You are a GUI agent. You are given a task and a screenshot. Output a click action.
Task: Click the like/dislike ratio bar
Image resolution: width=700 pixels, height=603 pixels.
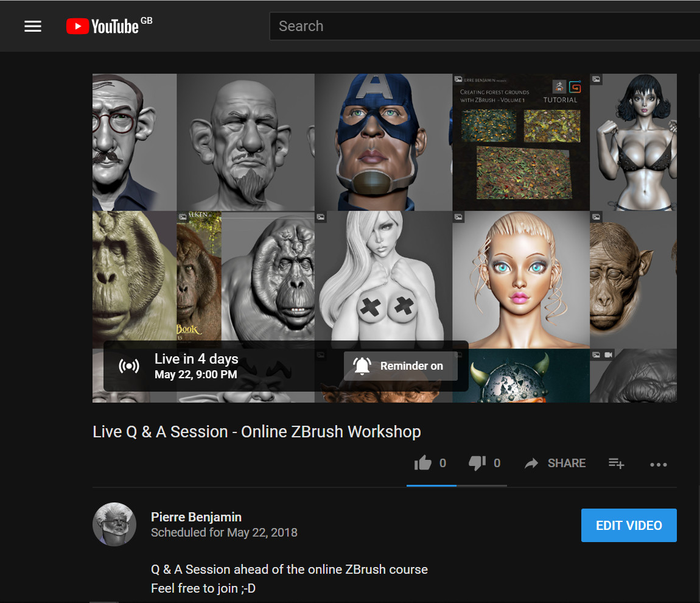(457, 485)
